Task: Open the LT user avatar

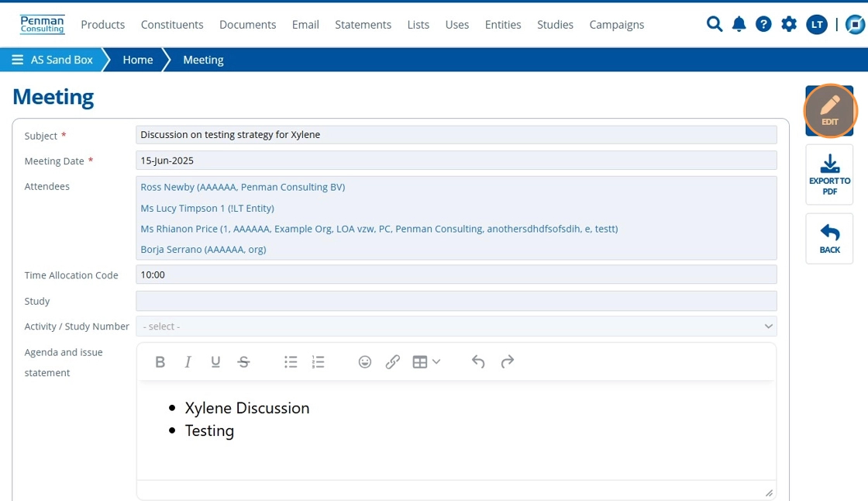Action: (x=817, y=24)
